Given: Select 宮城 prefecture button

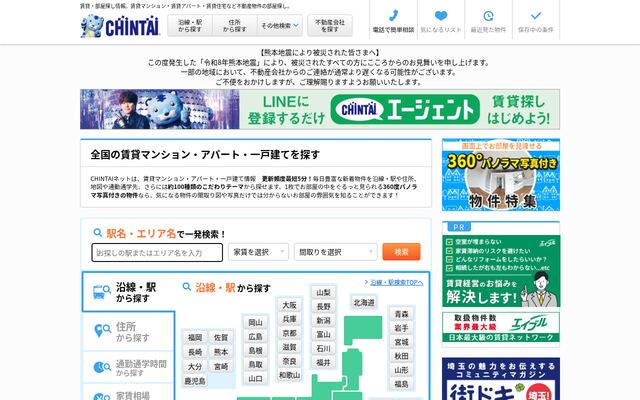Looking at the screenshot, I should pyautogui.click(x=401, y=342).
